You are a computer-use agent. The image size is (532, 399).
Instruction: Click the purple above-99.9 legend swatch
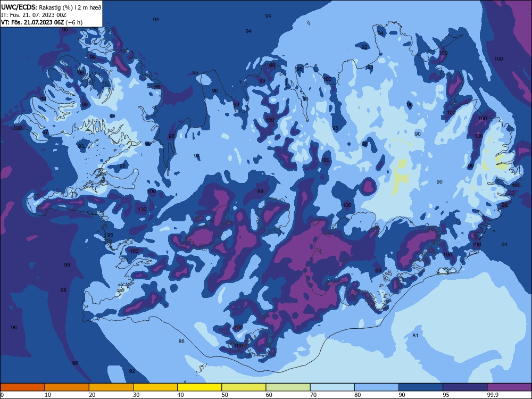point(510,387)
